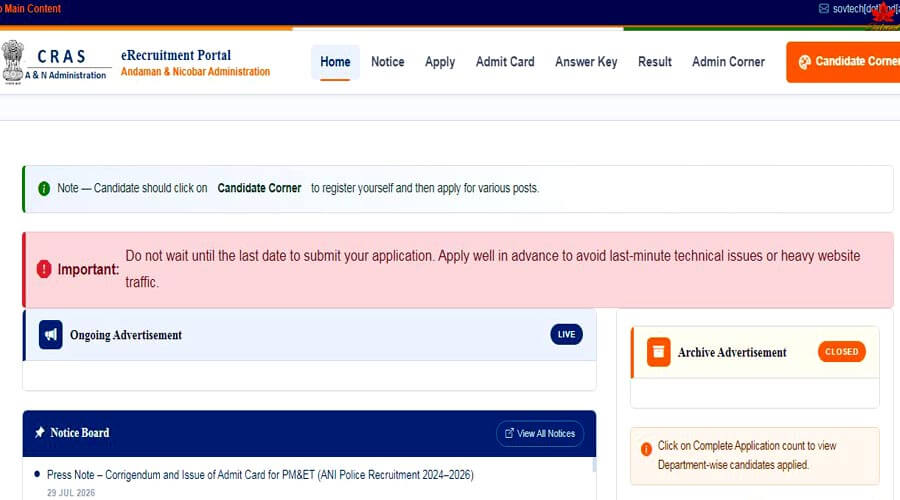Click the orange Candidate Corner button

[x=843, y=62]
